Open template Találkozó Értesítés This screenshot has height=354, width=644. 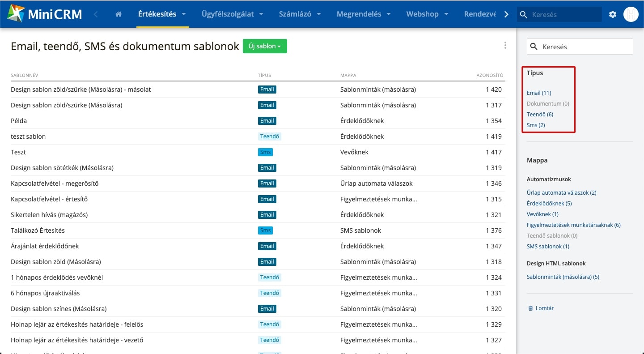(x=38, y=230)
